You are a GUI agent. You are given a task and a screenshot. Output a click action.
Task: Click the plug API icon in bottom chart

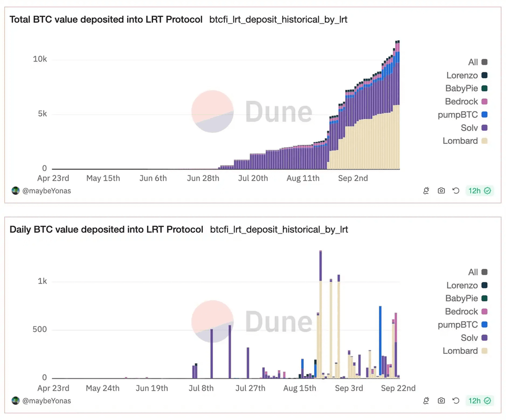pos(426,401)
